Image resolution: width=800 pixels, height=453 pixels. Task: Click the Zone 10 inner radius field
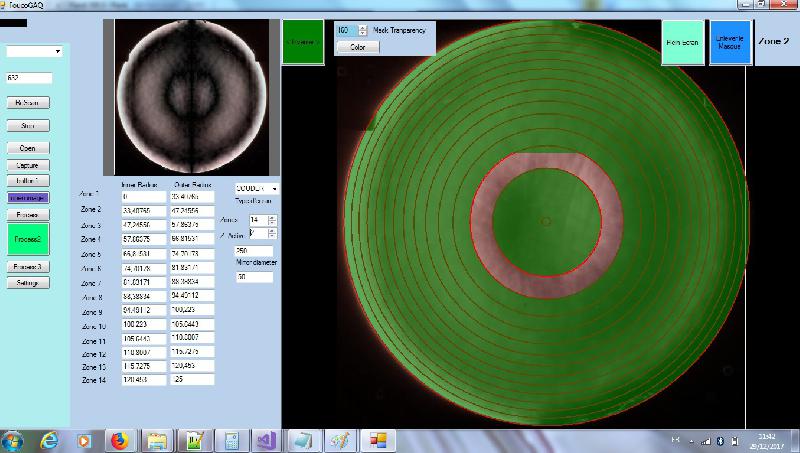point(144,324)
